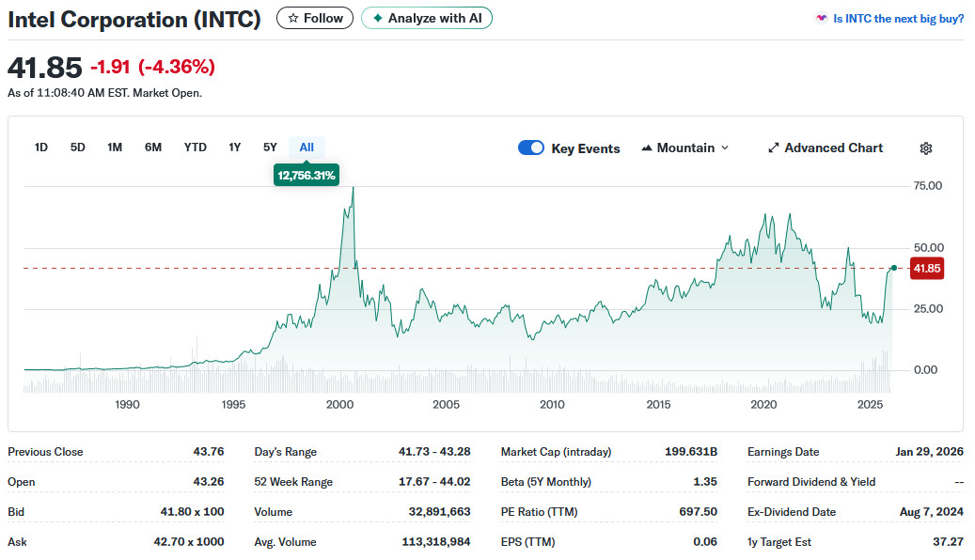Image resolution: width=975 pixels, height=560 pixels.
Task: Click the red 41.85 price label on chart
Action: tap(926, 269)
